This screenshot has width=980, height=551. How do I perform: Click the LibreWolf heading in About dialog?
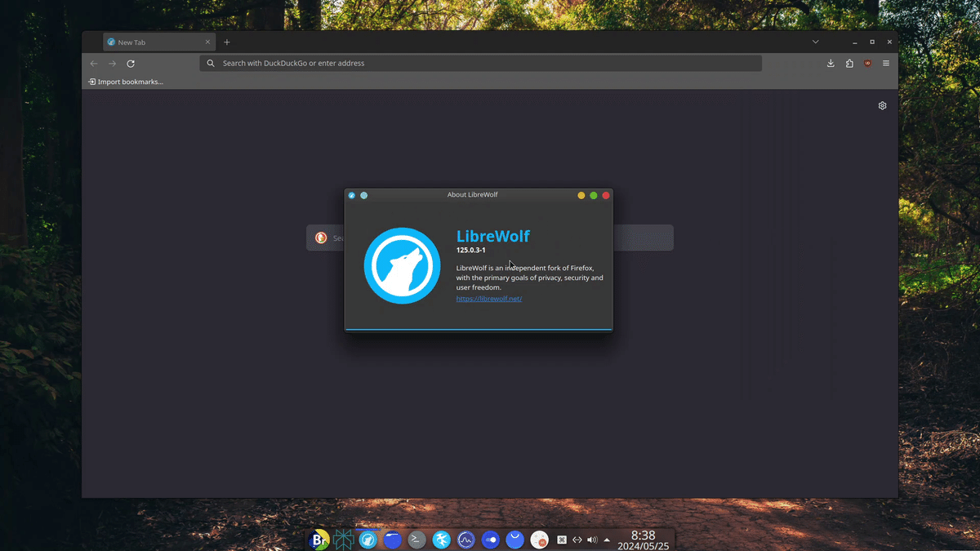(x=492, y=236)
